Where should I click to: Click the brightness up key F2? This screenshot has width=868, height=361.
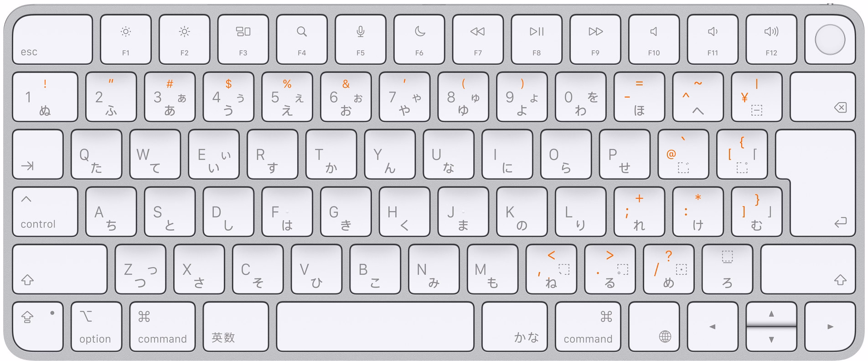(x=185, y=39)
